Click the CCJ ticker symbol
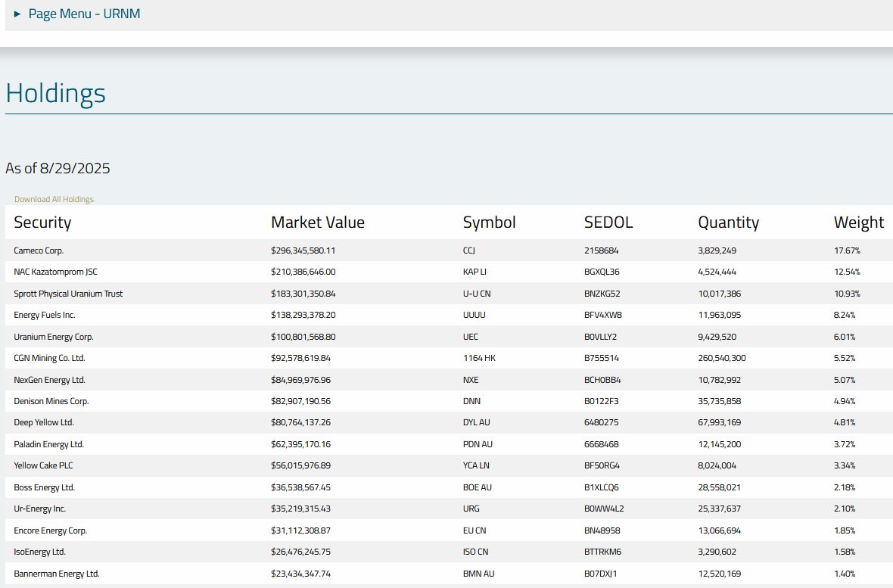 tap(468, 250)
